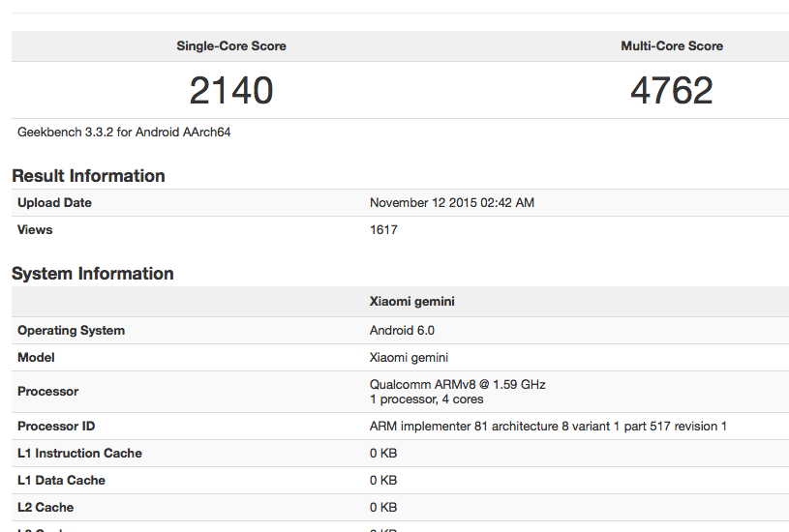Select the multi-core score value 4762

point(671,91)
